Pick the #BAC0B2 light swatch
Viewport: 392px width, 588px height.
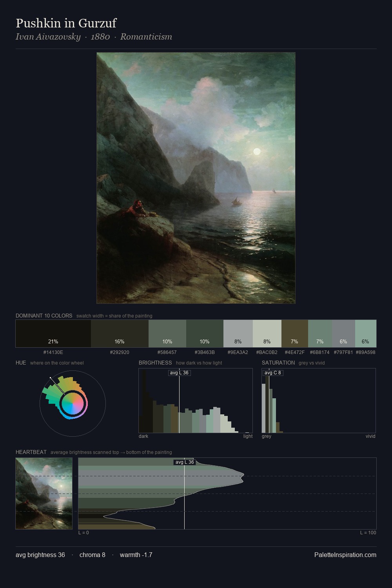267,334
